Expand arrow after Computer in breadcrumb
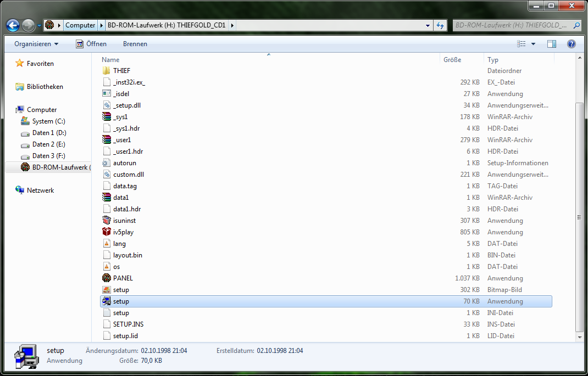Image resolution: width=588 pixels, height=376 pixels. point(101,25)
